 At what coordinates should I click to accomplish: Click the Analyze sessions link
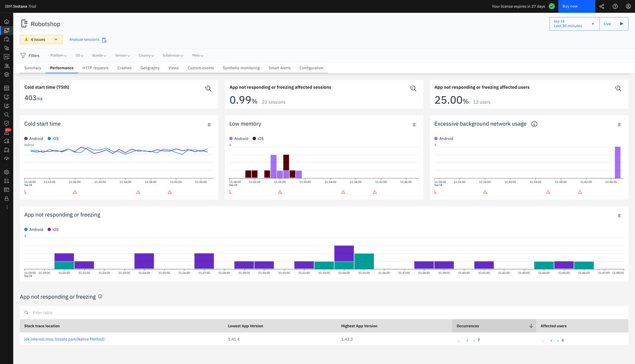pos(88,40)
